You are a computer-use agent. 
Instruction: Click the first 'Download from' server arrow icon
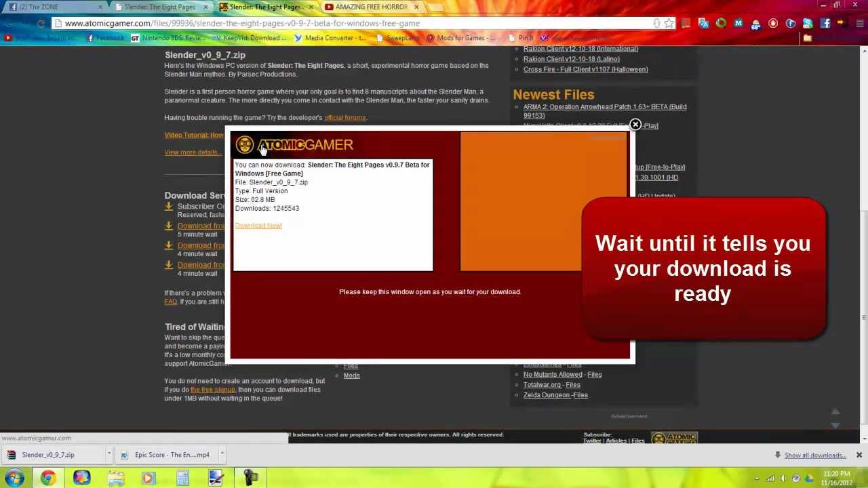coord(169,226)
